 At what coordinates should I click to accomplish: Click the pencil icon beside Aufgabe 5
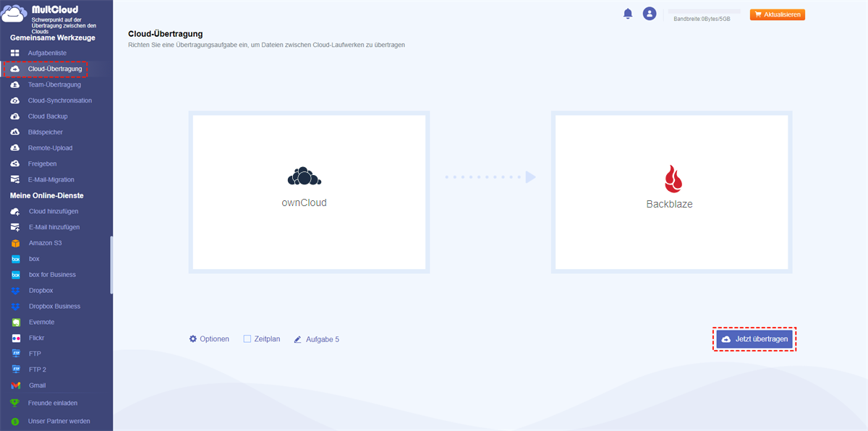point(297,339)
